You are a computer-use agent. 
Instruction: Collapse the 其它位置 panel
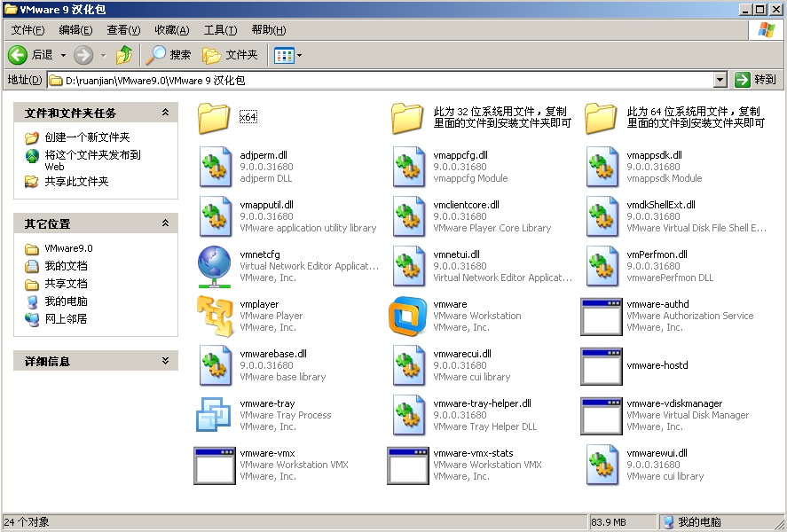(165, 223)
